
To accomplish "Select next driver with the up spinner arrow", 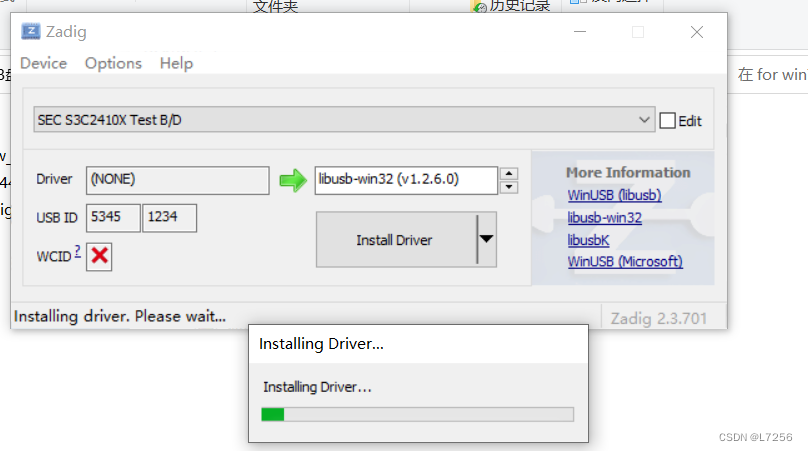I will click(509, 174).
